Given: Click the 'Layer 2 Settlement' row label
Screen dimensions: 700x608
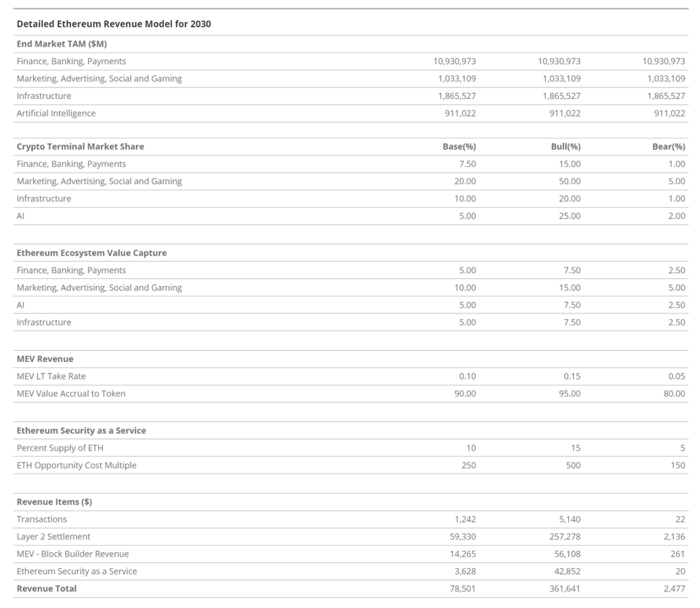Looking at the screenshot, I should [53, 536].
